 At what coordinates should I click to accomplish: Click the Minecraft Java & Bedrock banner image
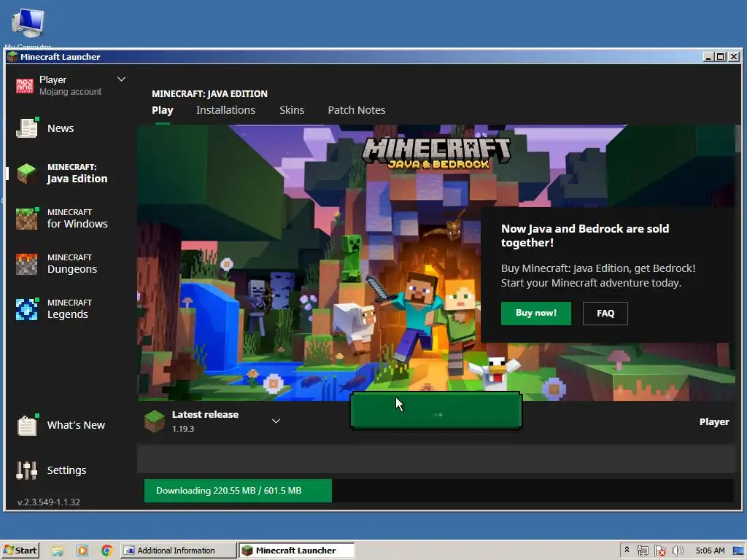[x=436, y=262]
